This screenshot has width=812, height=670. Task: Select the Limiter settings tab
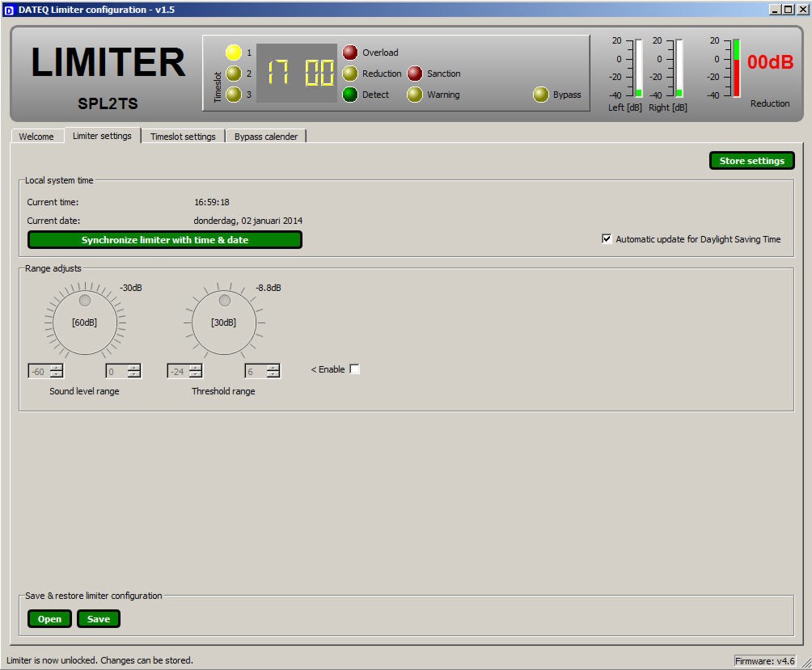coord(102,136)
